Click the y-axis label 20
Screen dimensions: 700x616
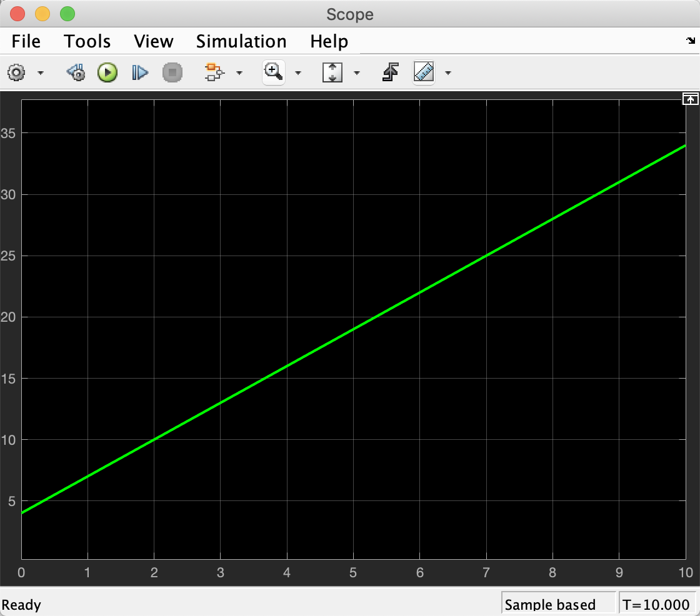[8, 317]
